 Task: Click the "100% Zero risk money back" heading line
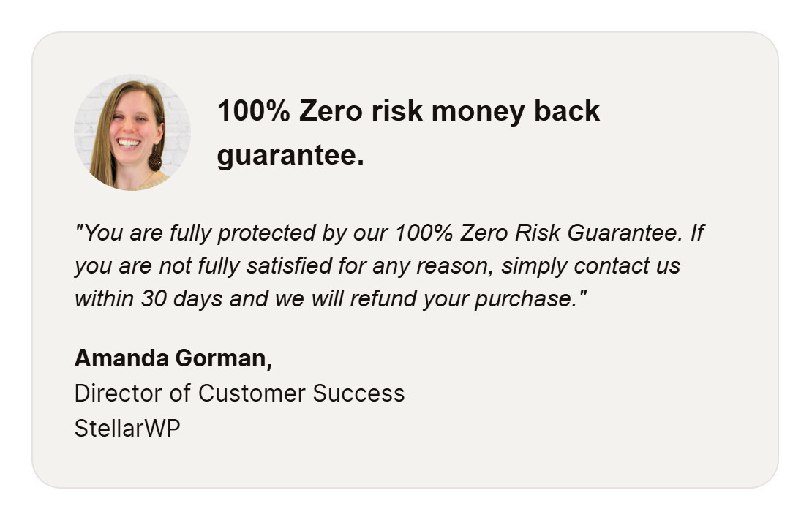click(408, 111)
